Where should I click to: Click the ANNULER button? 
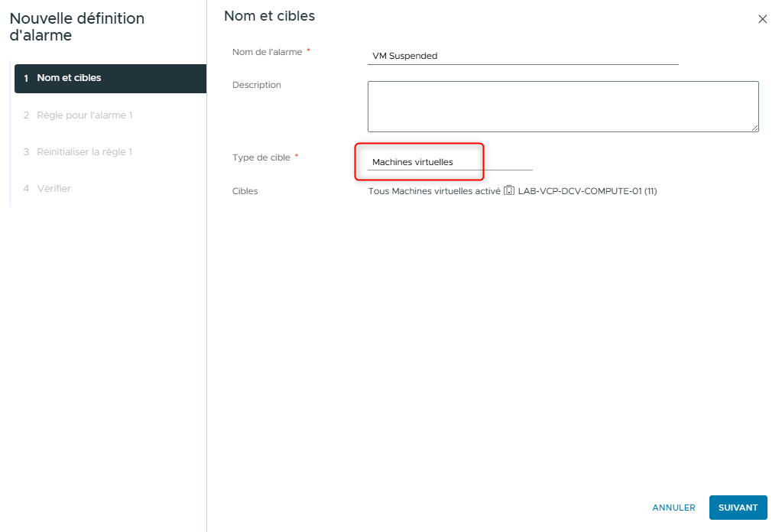pos(673,508)
